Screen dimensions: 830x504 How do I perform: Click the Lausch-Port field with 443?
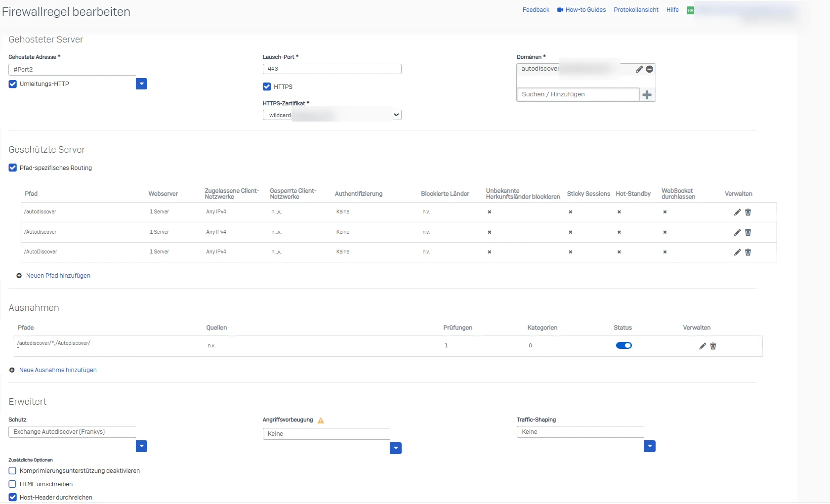tap(332, 69)
